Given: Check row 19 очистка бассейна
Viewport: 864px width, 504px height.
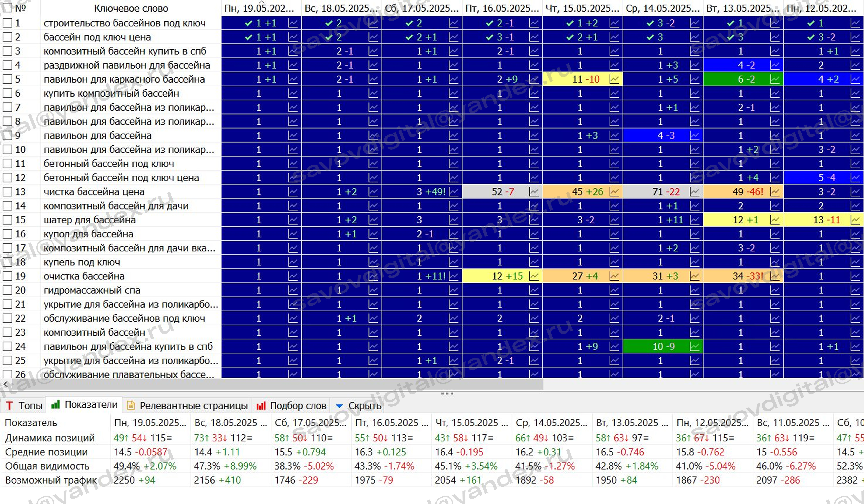Looking at the screenshot, I should (x=7, y=276).
